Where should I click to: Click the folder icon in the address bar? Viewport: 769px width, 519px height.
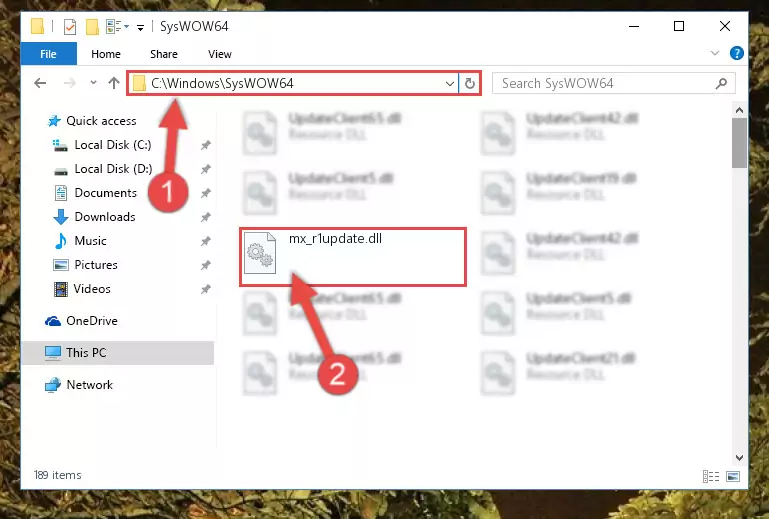(140, 83)
